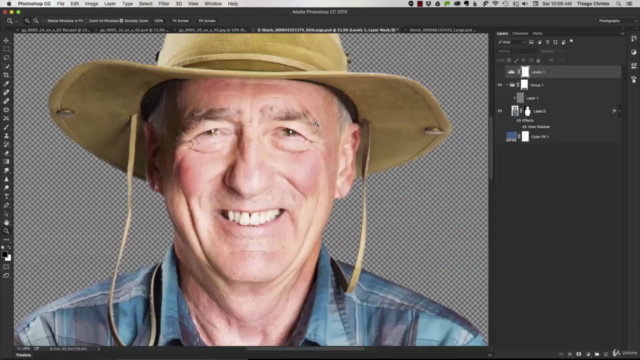Screen dimensions: 640x360
Task: Select the Clone Stamp tool
Action: click(x=6, y=136)
